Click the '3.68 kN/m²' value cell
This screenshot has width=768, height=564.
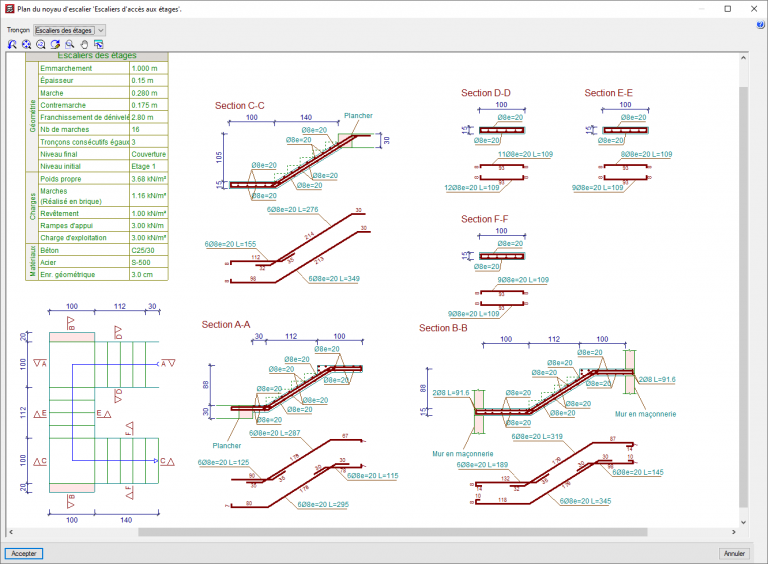149,179
